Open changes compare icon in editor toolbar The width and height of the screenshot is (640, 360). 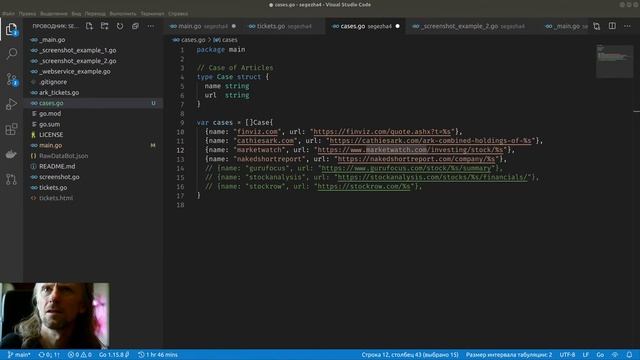pos(597,26)
